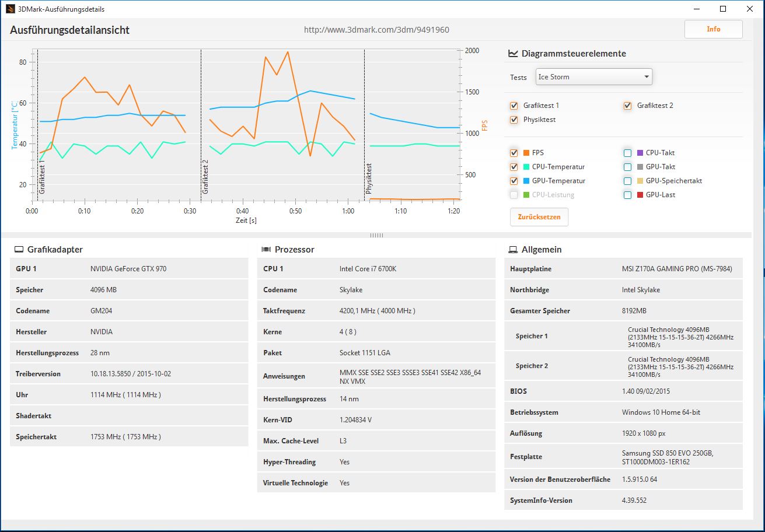
Task: Click the Info button
Action: [713, 29]
